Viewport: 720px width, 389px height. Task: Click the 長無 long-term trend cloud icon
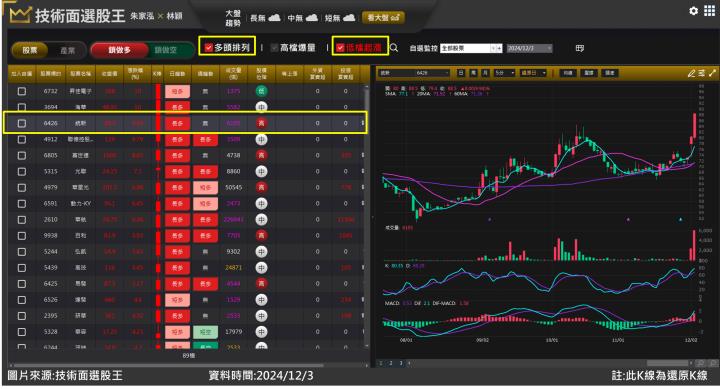pos(274,17)
